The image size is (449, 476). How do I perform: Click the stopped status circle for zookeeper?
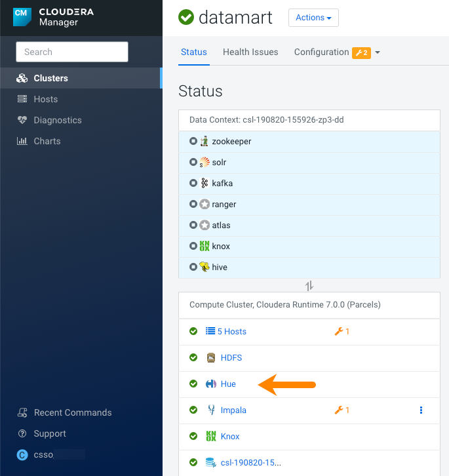click(193, 141)
